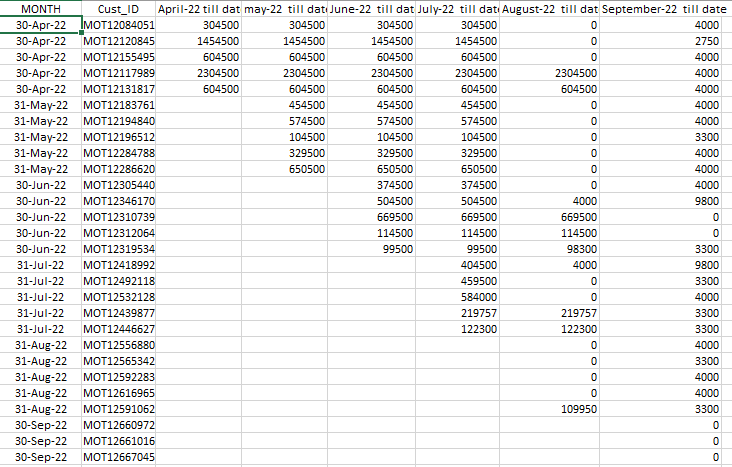Click customer ID MOT12592283
The image size is (732, 467).
point(119,377)
